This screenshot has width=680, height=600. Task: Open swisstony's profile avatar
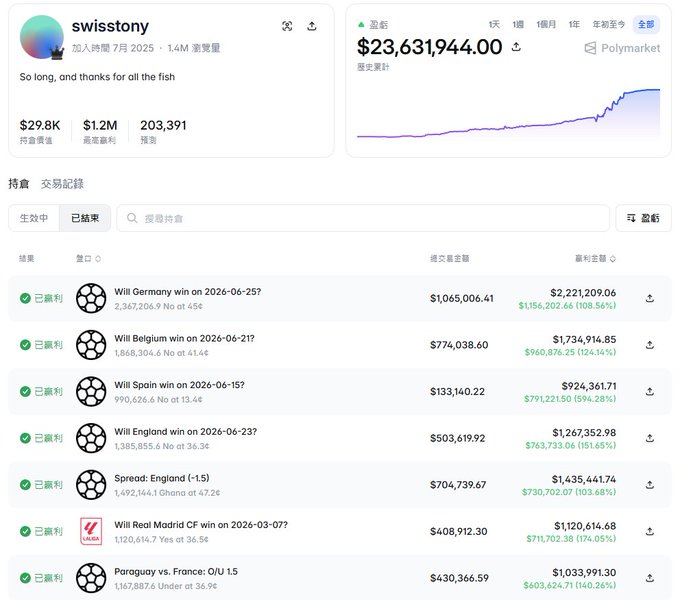(42, 37)
